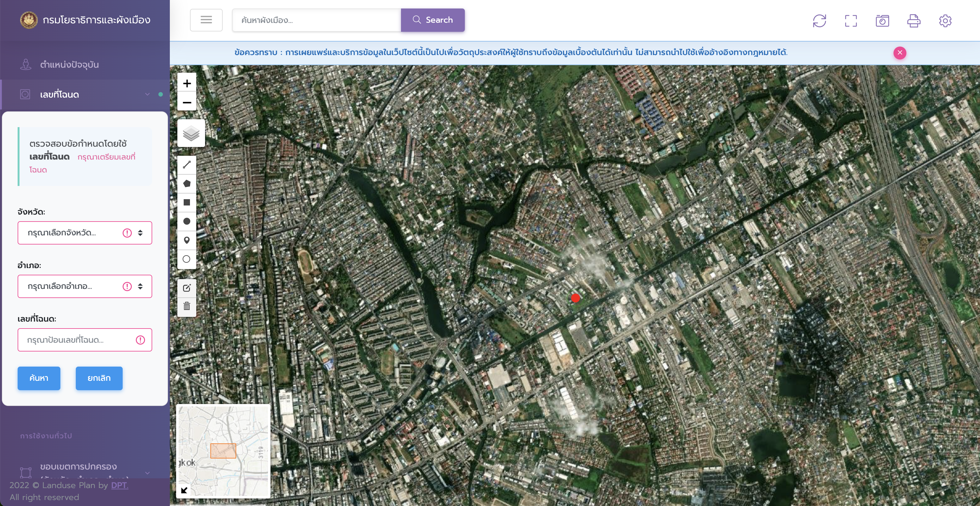Image resolution: width=980 pixels, height=506 pixels.
Task: Toggle fullscreen mode icon
Action: point(851,20)
